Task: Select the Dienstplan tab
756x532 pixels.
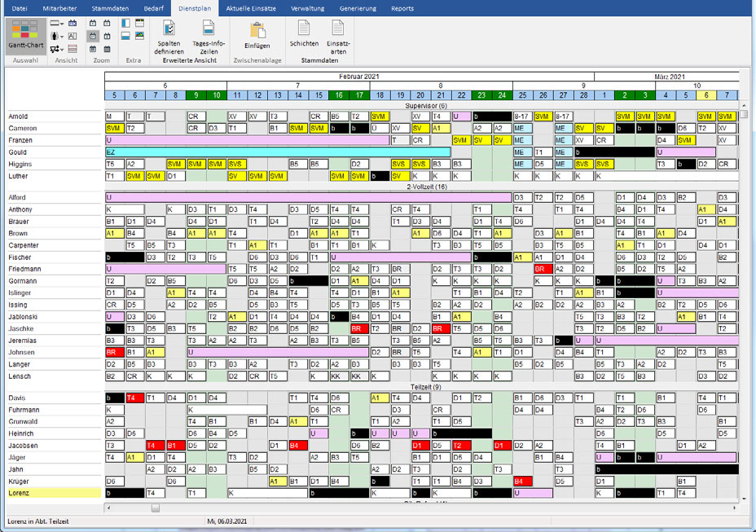Action: pyautogui.click(x=195, y=8)
